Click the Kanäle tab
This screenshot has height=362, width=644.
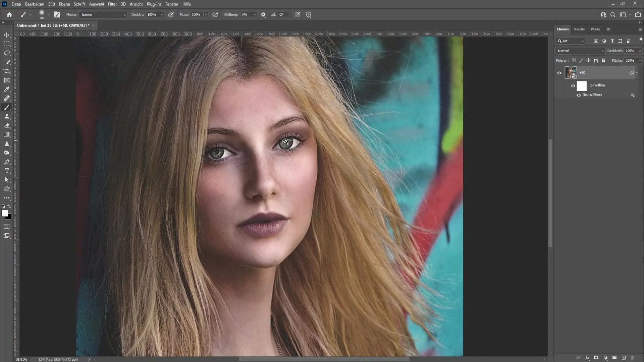click(580, 29)
